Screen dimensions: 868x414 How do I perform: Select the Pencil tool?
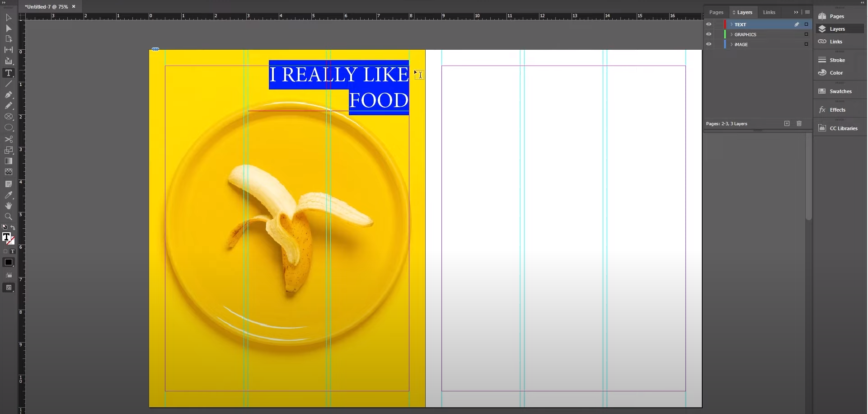[x=8, y=106]
